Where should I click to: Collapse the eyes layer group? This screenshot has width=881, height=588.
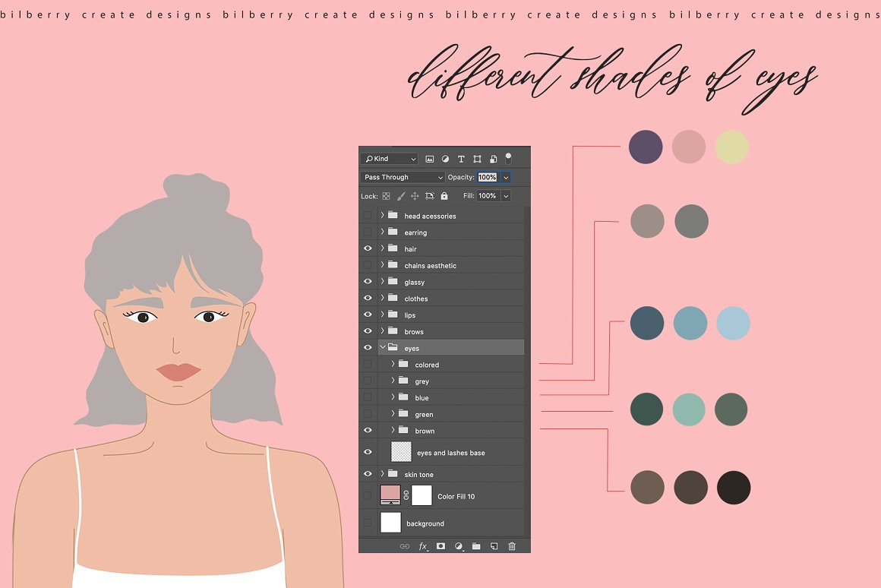[383, 348]
